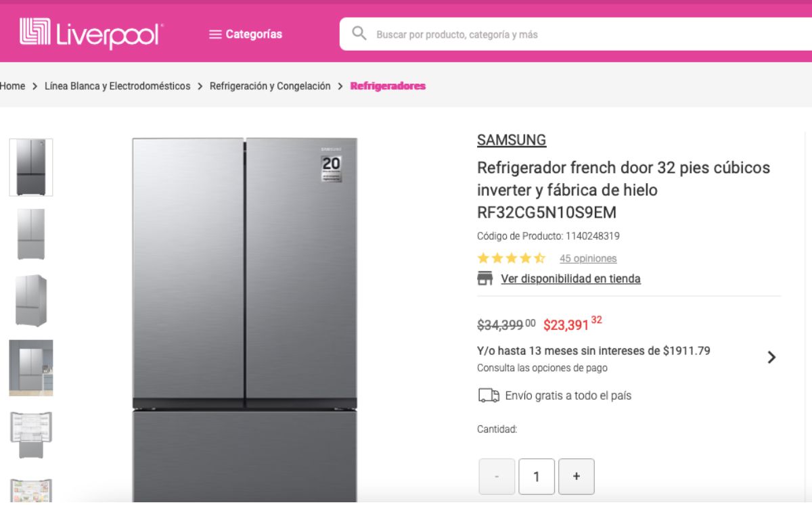Click the search magnifier icon
Image resolution: width=812 pixels, height=505 pixels.
[x=359, y=34]
